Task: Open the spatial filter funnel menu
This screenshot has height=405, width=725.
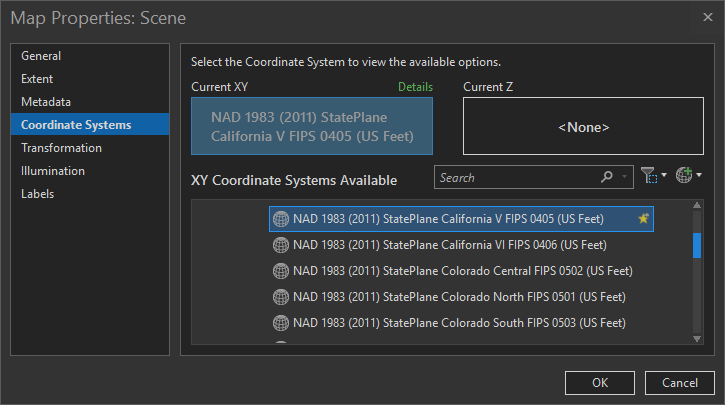Action: click(648, 177)
